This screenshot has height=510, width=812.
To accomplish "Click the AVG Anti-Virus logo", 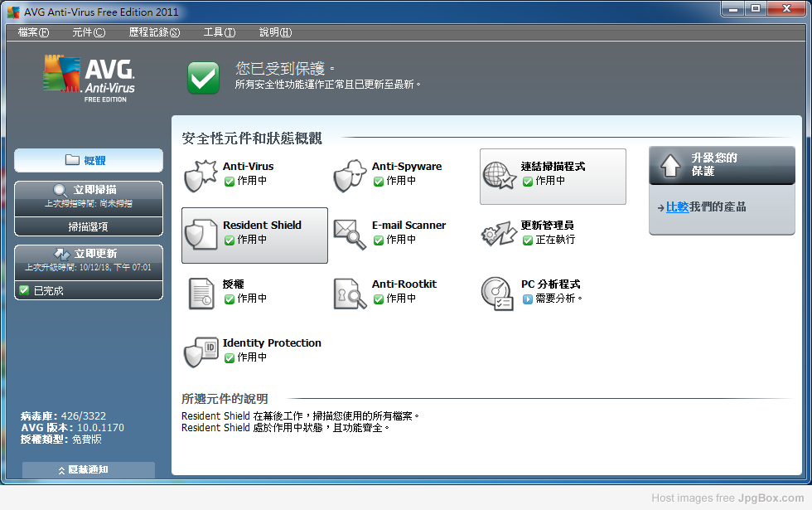I will point(89,78).
